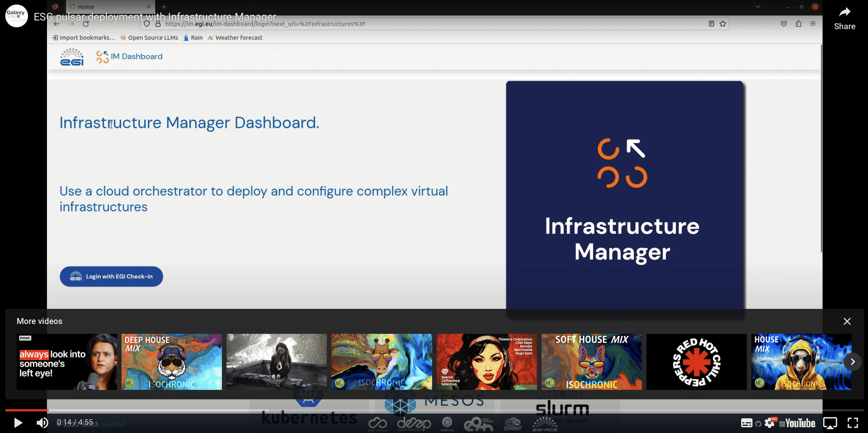Click the 0:14 / 4:55 time display
Screen dimensions: 868x433
(x=75, y=422)
